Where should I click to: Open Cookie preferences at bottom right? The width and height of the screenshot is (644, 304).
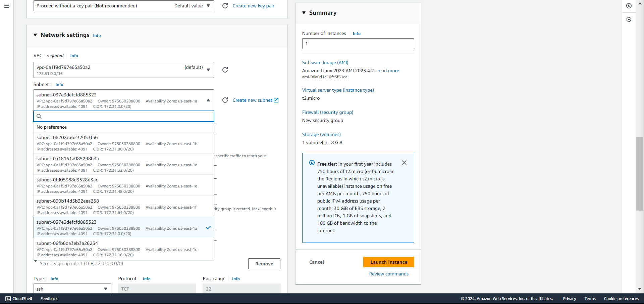point(622,298)
